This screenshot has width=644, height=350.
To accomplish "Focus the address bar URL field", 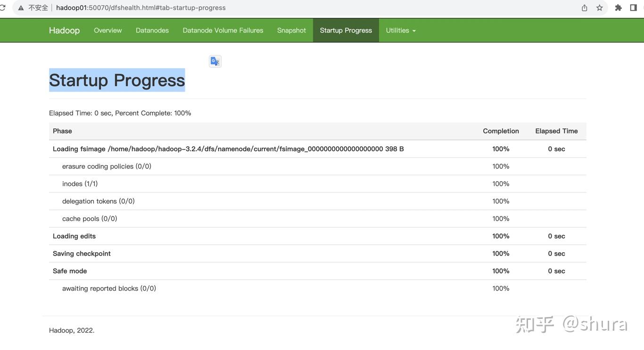I will click(x=140, y=8).
